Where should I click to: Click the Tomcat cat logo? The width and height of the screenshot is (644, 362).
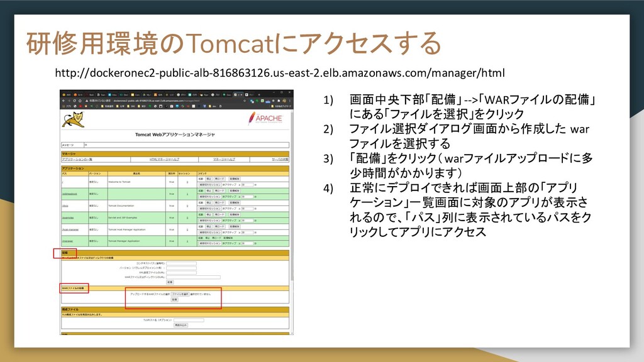coord(74,119)
